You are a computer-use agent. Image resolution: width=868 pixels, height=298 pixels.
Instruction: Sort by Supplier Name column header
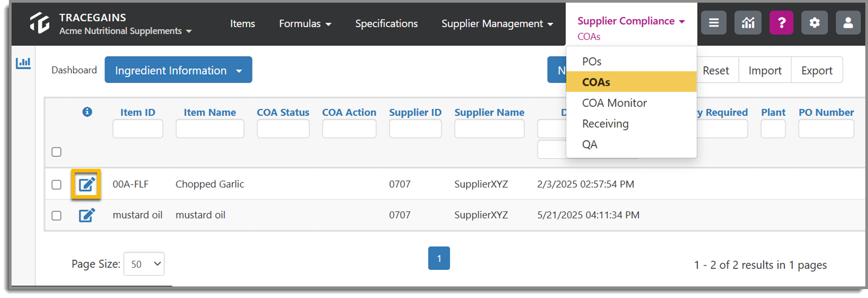489,112
